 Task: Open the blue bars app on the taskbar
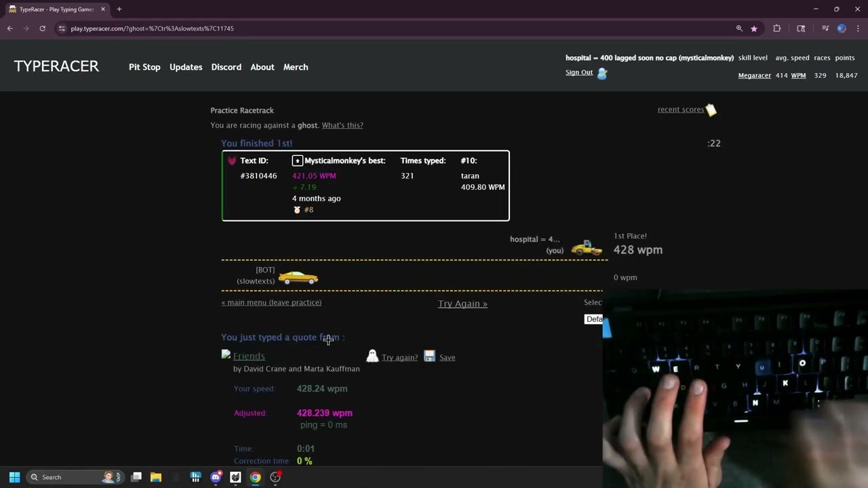pos(195,477)
